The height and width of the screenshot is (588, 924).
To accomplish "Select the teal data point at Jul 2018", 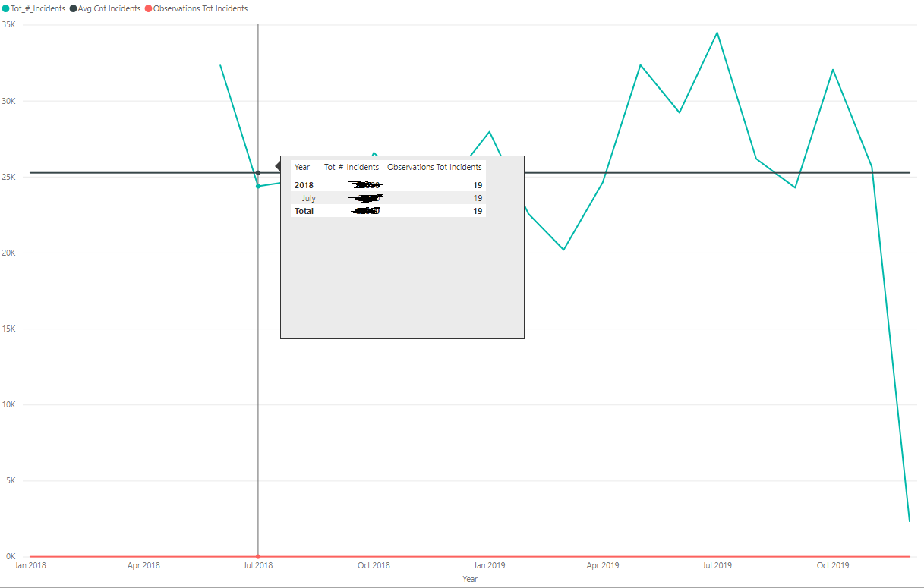I will [258, 186].
